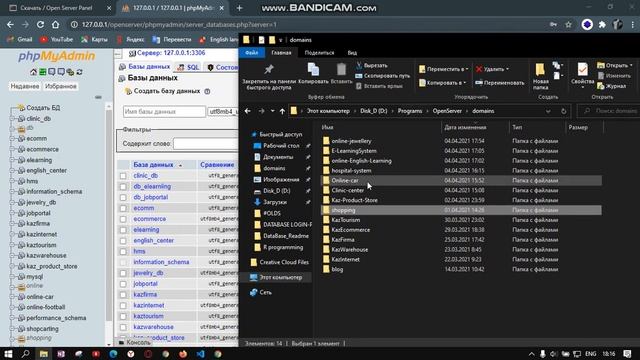Screen dimensions: 640x360
Task: Click taskbar search icon
Action: [x=25, y=353]
